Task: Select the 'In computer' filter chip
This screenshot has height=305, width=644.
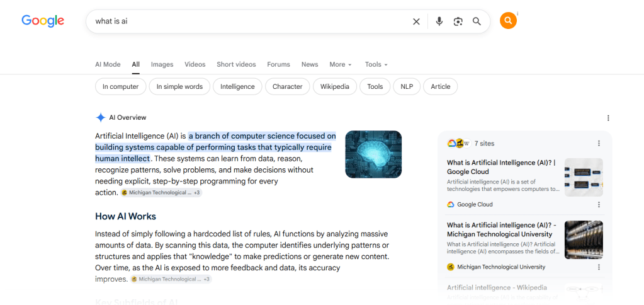Action: point(120,86)
